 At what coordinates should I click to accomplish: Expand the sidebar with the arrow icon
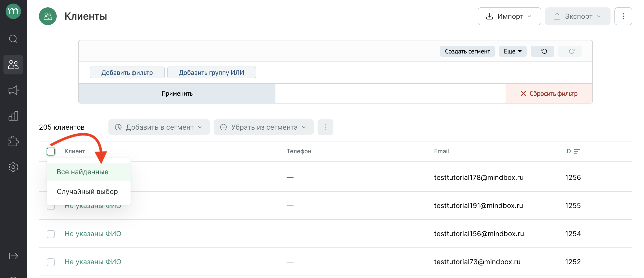click(x=13, y=256)
